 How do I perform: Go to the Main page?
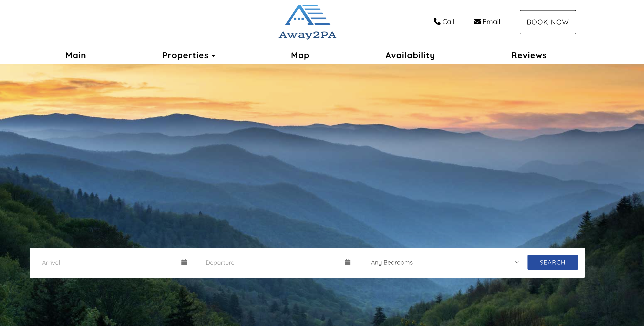76,55
